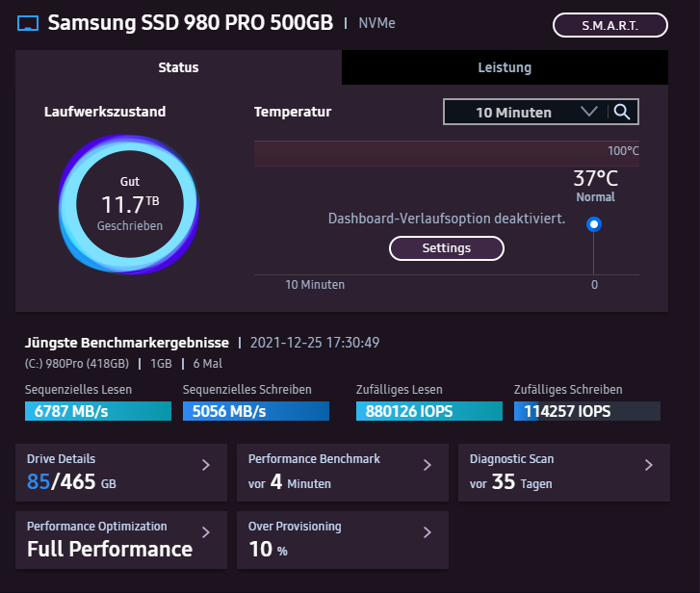Click the magnifier icon next to 10 Minuten
700x593 pixels.
(x=622, y=112)
